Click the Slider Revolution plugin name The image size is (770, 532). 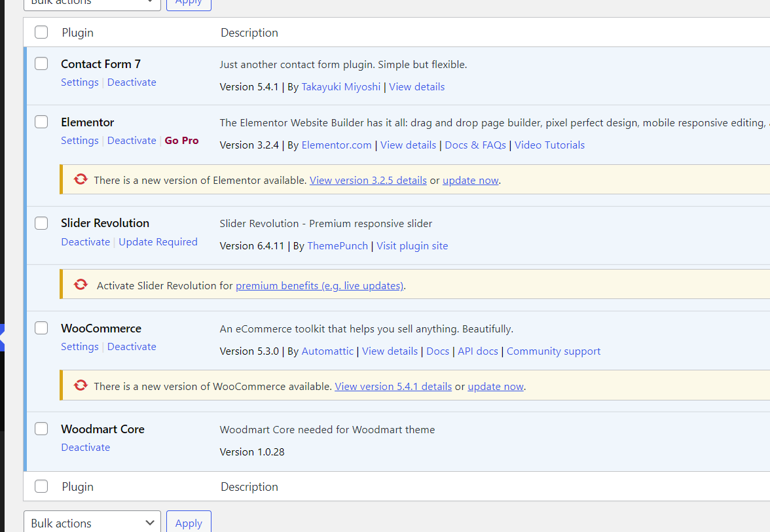[105, 223]
